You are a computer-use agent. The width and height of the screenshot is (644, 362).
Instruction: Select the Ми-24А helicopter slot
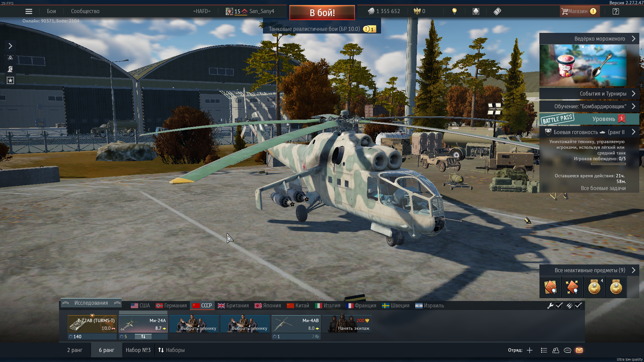click(x=143, y=324)
